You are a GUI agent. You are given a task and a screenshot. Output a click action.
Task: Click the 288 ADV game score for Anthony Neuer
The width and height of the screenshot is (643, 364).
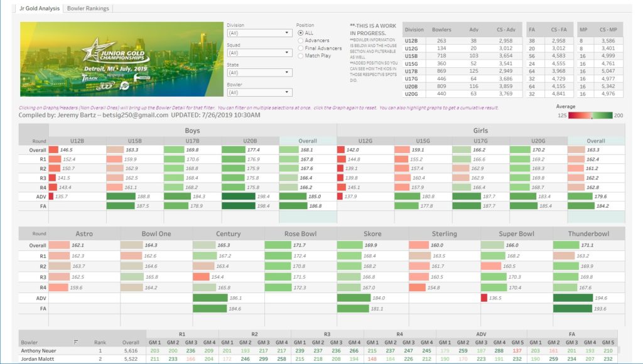pyautogui.click(x=499, y=351)
